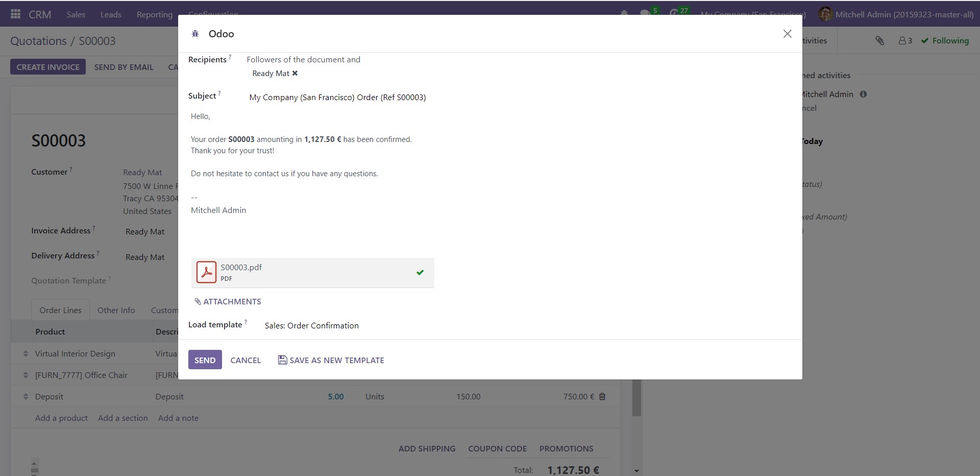The height and width of the screenshot is (476, 980).
Task: Click Send by Email button
Action: pos(124,67)
